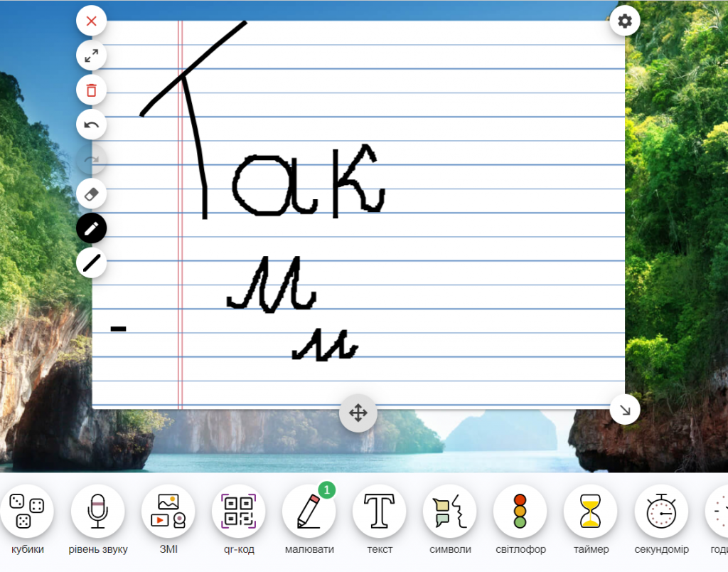Select the eraser tool

(91, 194)
